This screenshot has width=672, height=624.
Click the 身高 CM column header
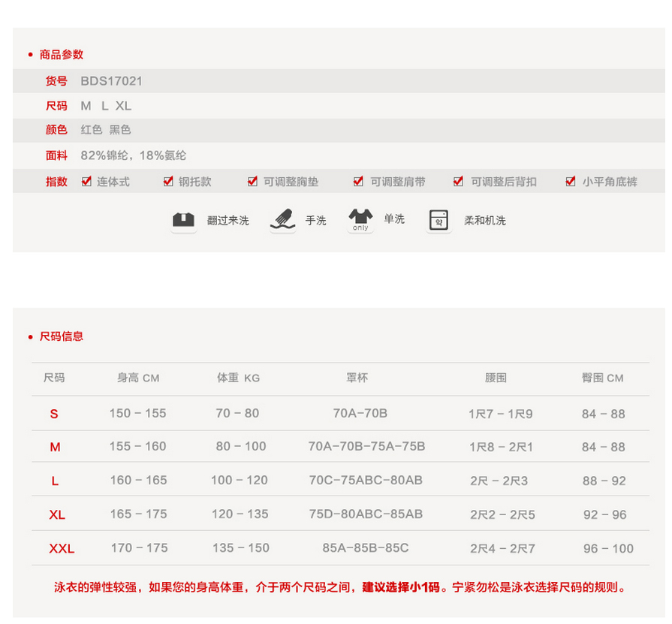coord(138,378)
